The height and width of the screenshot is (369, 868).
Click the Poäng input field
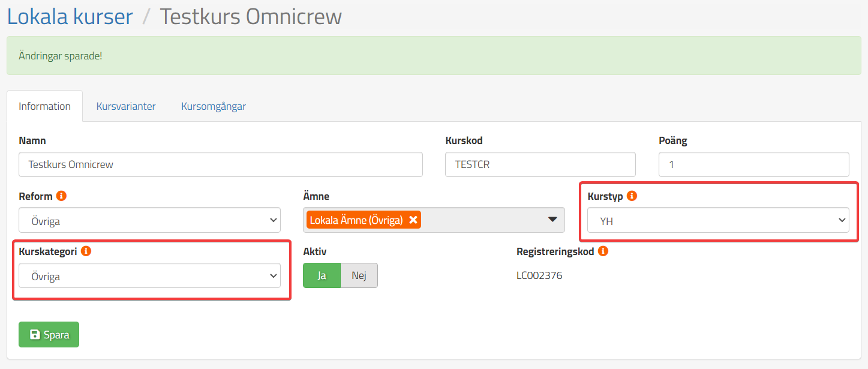pos(753,164)
